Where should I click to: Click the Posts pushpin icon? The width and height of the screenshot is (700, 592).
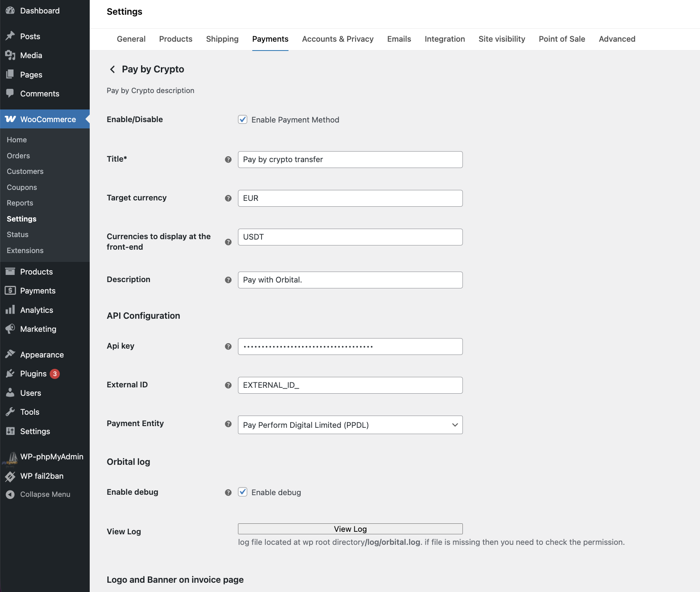(10, 36)
